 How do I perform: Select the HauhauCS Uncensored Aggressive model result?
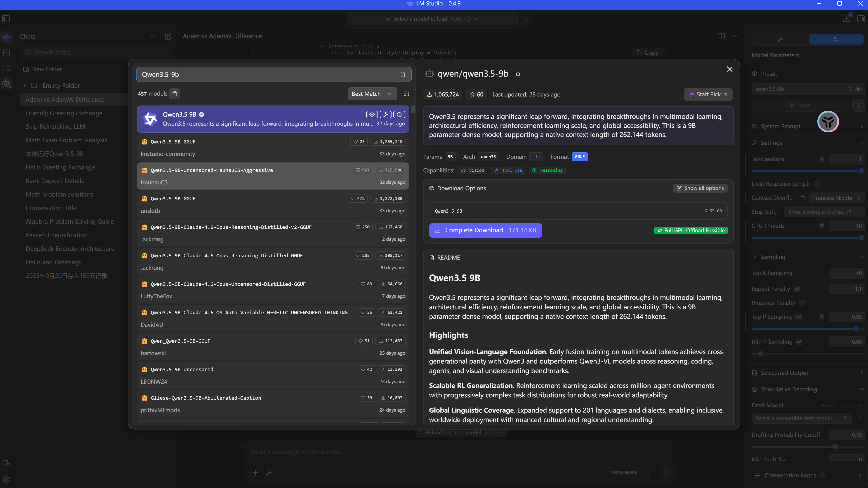273,176
